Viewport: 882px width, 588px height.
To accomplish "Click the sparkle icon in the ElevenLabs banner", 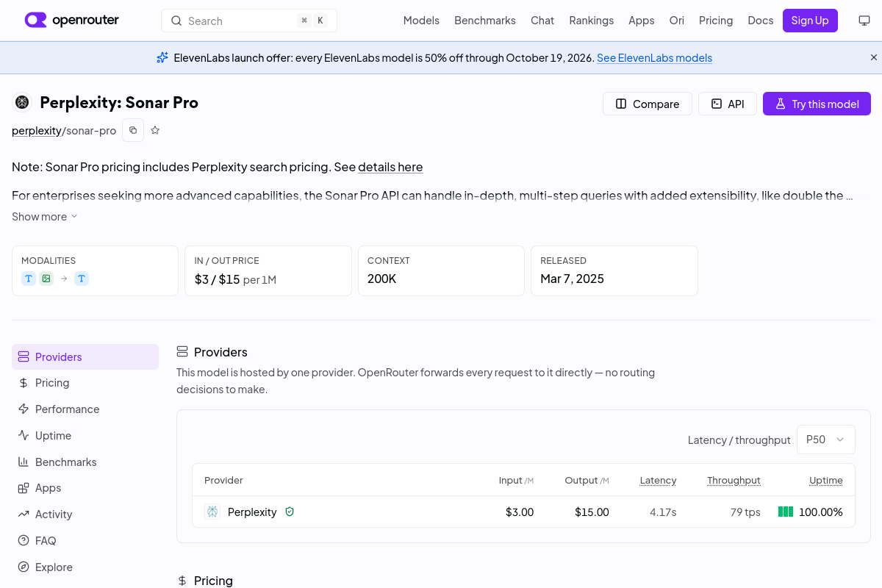I will coord(162,57).
